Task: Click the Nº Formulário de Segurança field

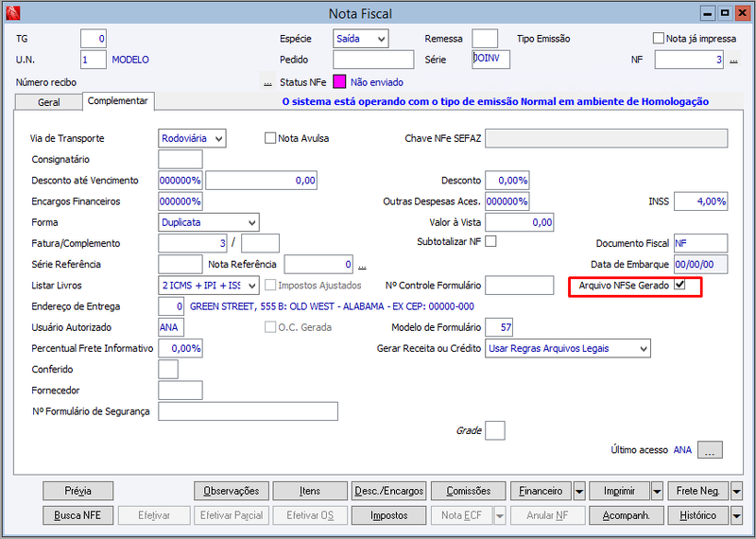Action: click(x=248, y=411)
